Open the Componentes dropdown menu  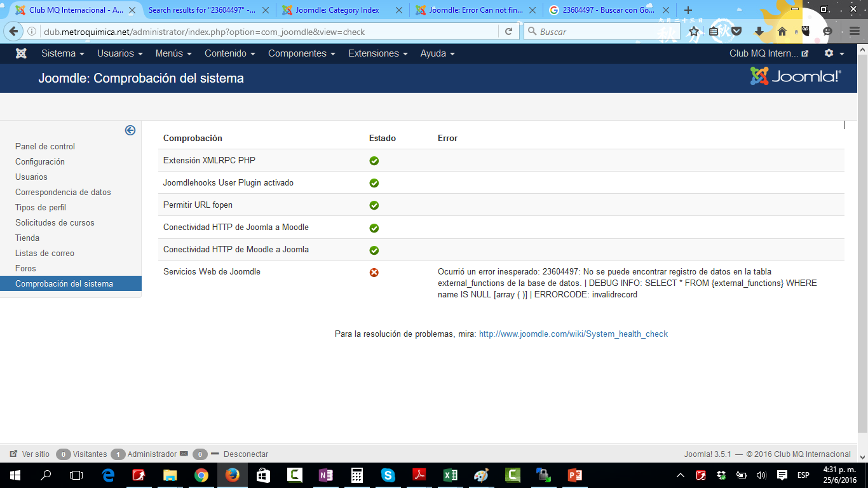coord(301,53)
